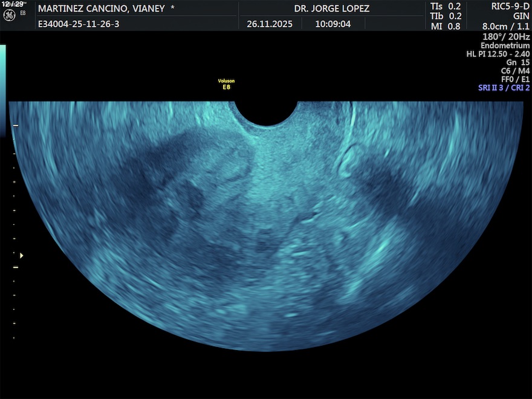Click the MI 0.8 mechanical index readout
Screen dimensions: 532x399
(x=445, y=27)
